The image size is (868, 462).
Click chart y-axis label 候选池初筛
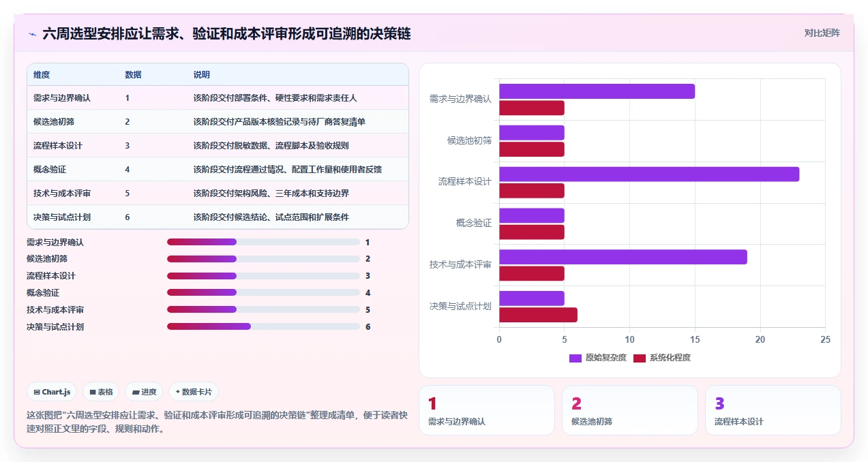point(469,140)
